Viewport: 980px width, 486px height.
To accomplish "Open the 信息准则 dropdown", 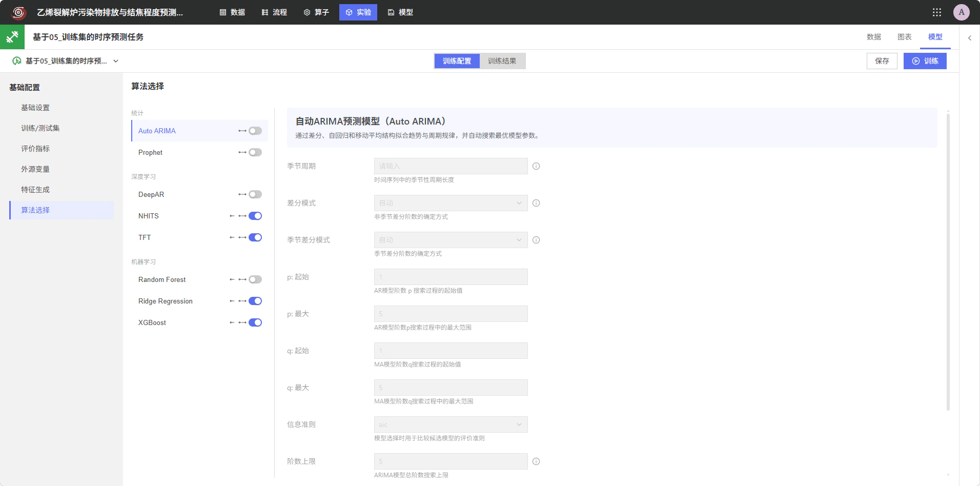I will [451, 424].
